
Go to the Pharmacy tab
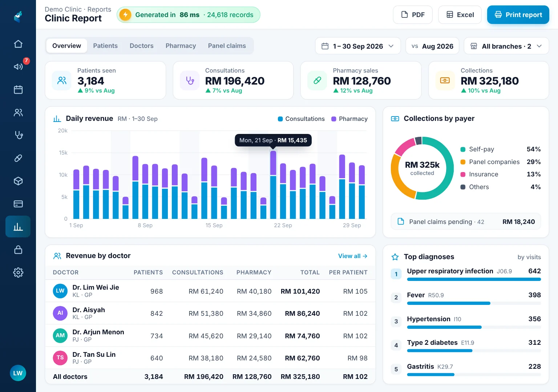(181, 46)
